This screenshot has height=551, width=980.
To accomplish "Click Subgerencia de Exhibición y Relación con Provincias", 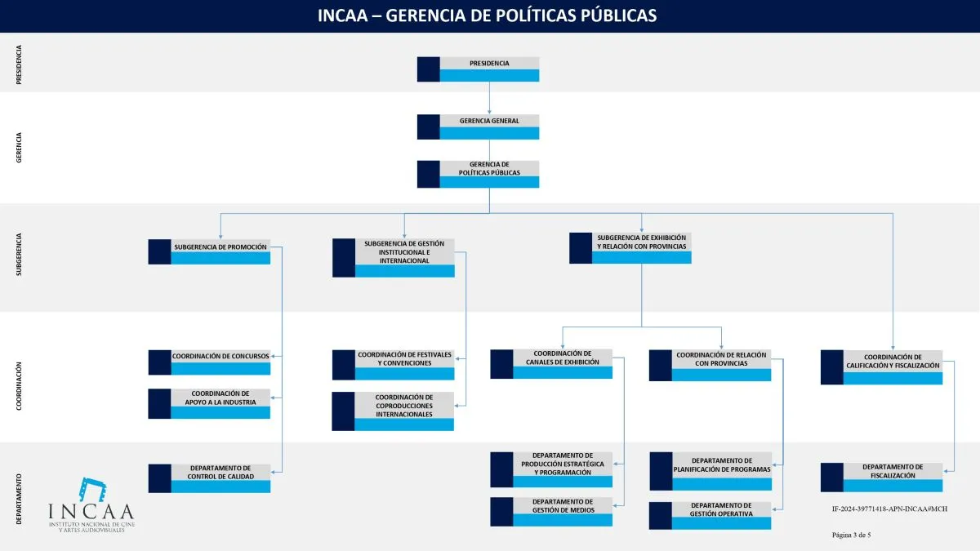I will click(630, 248).
